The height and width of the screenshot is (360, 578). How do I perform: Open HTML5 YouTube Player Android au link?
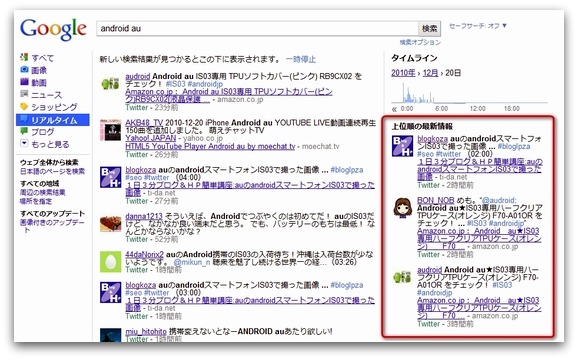210,146
